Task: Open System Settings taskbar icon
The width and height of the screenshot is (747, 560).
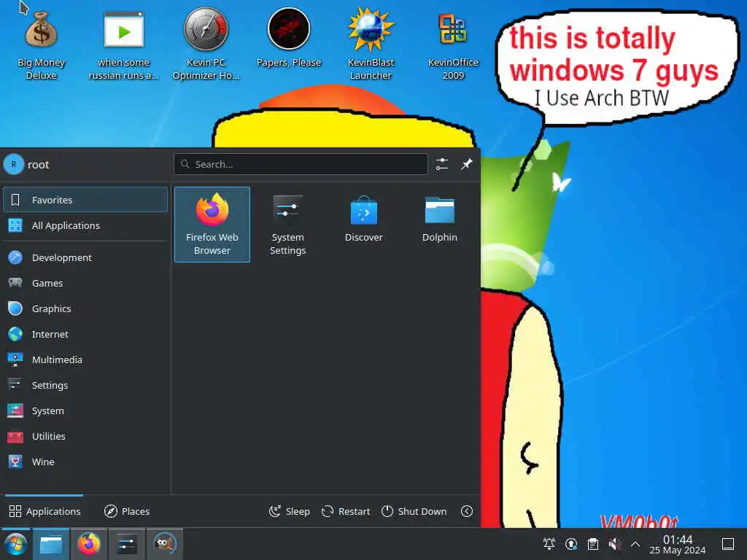Action: coord(127,544)
